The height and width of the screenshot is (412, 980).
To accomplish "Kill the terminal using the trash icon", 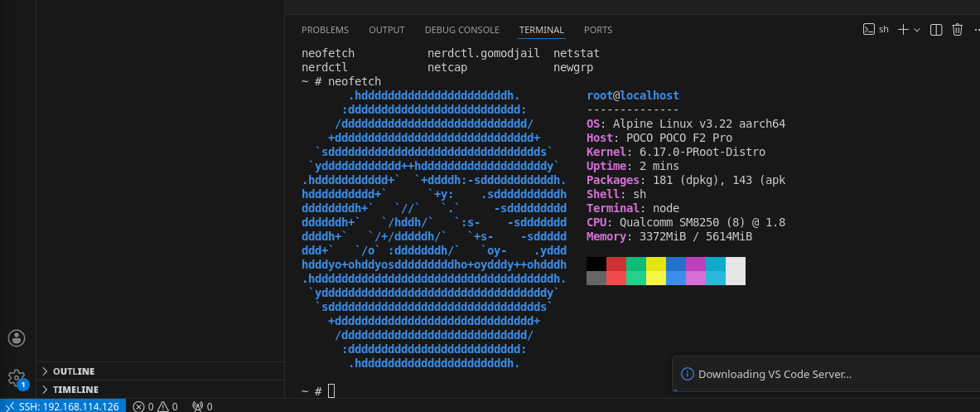I will pos(958,30).
